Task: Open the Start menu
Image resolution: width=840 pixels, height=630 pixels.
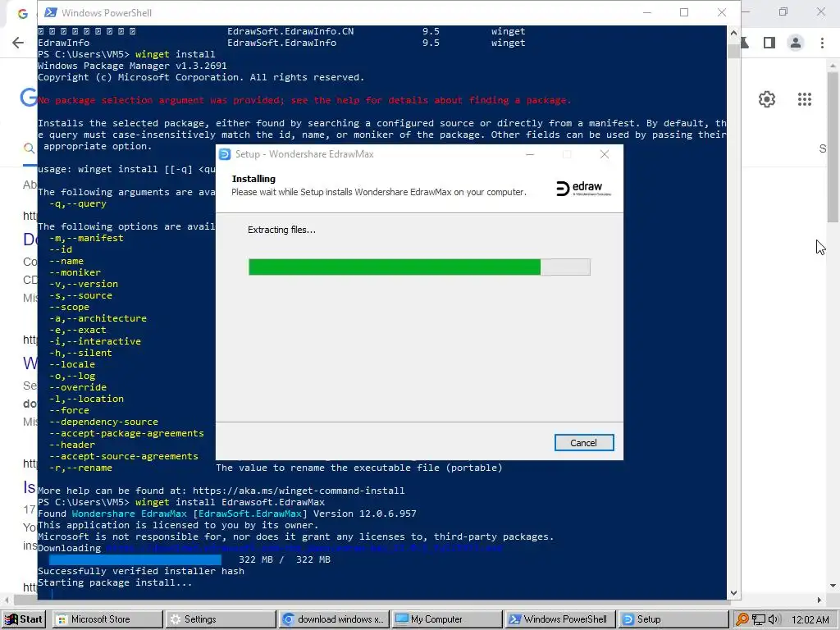Action: [24, 619]
